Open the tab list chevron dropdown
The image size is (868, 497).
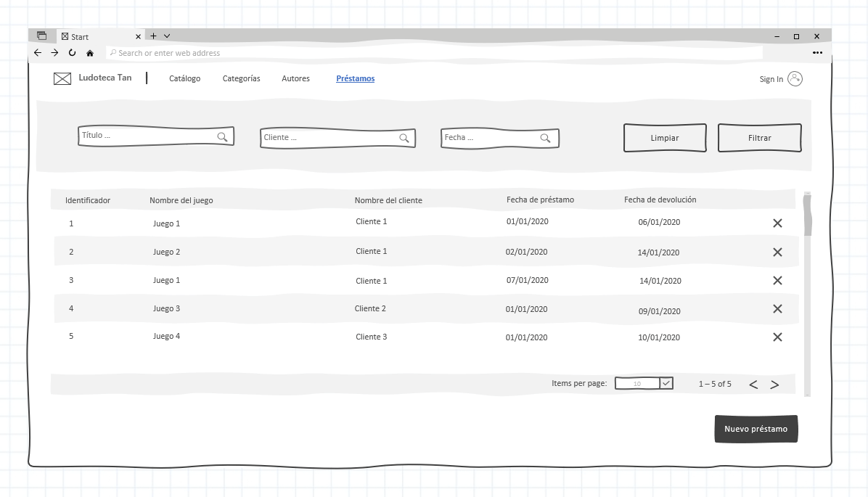(167, 36)
